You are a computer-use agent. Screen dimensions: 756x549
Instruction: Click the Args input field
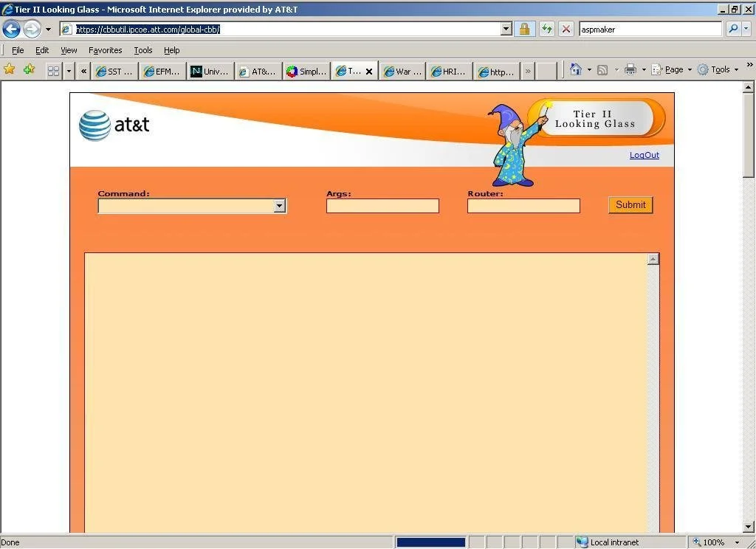click(x=382, y=206)
